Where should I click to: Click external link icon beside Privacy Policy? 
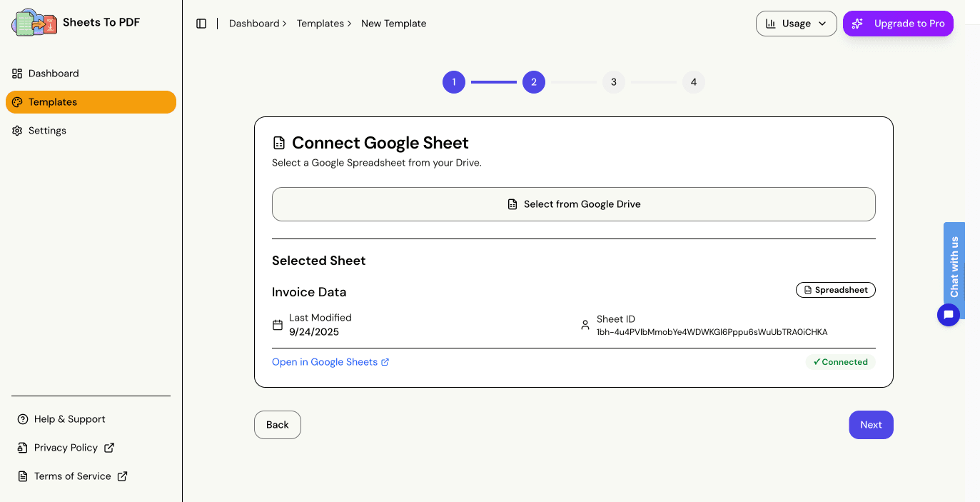click(109, 448)
